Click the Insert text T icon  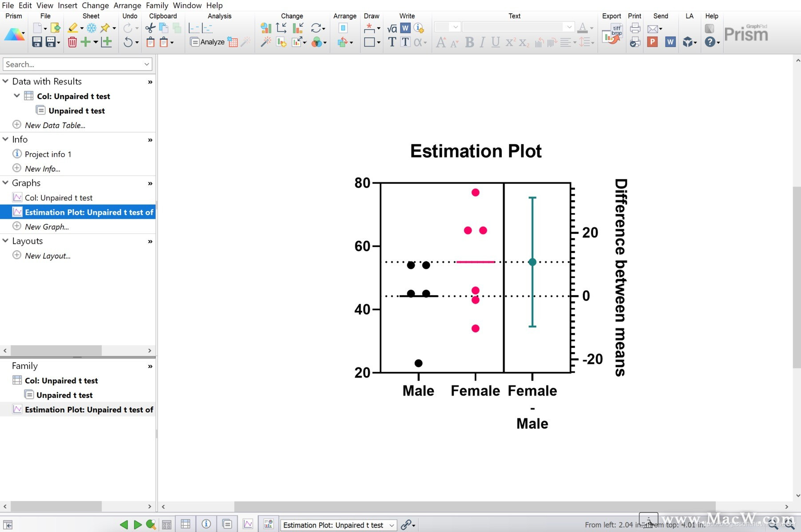pyautogui.click(x=392, y=42)
